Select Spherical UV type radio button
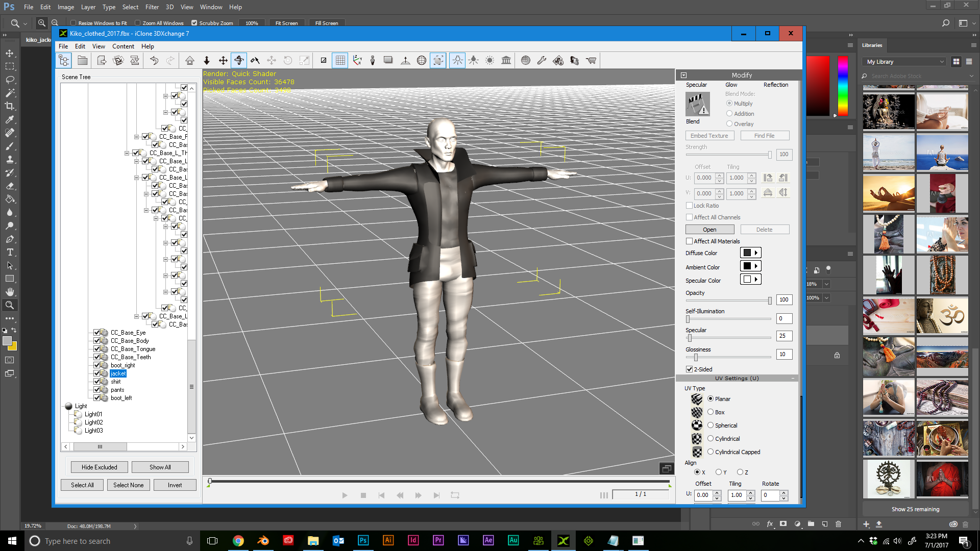 [x=710, y=425]
